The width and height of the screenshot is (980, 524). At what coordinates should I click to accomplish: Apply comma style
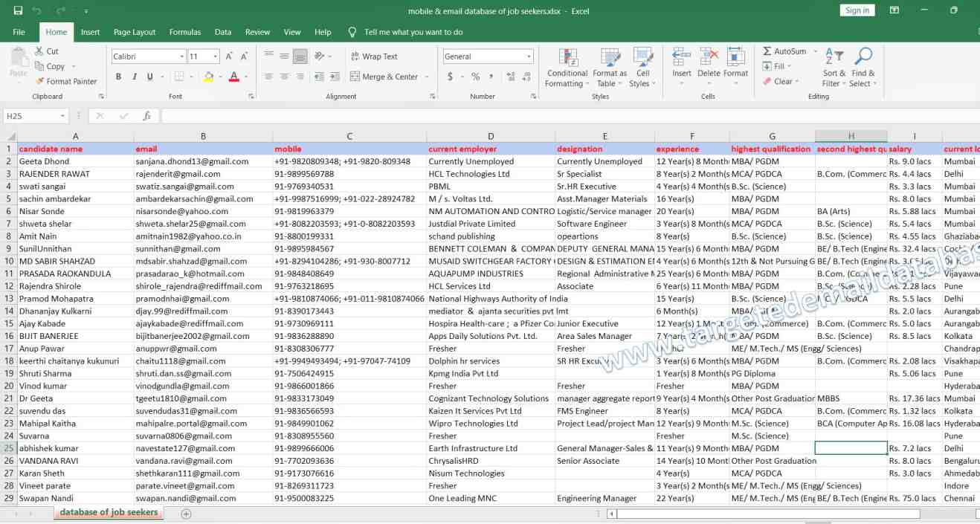coord(492,77)
